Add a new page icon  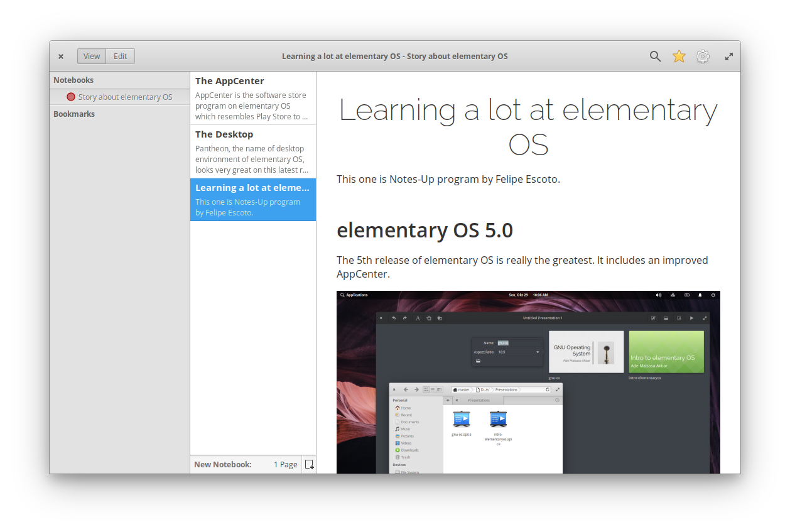pos(309,465)
